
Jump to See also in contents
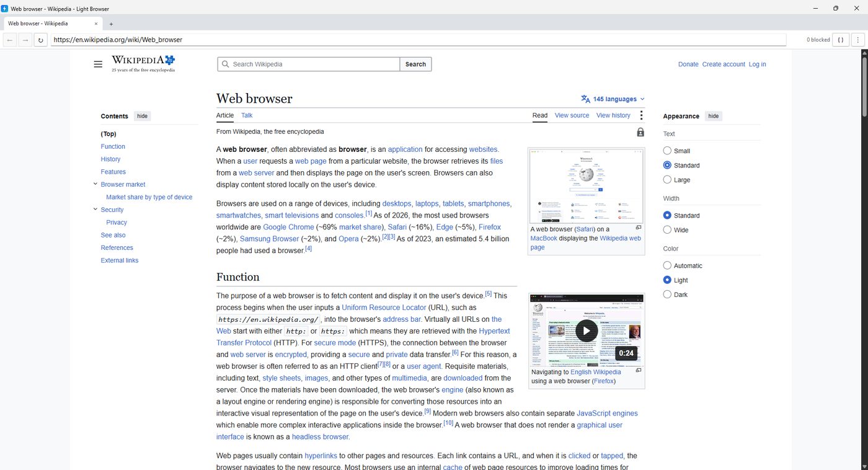click(x=113, y=235)
